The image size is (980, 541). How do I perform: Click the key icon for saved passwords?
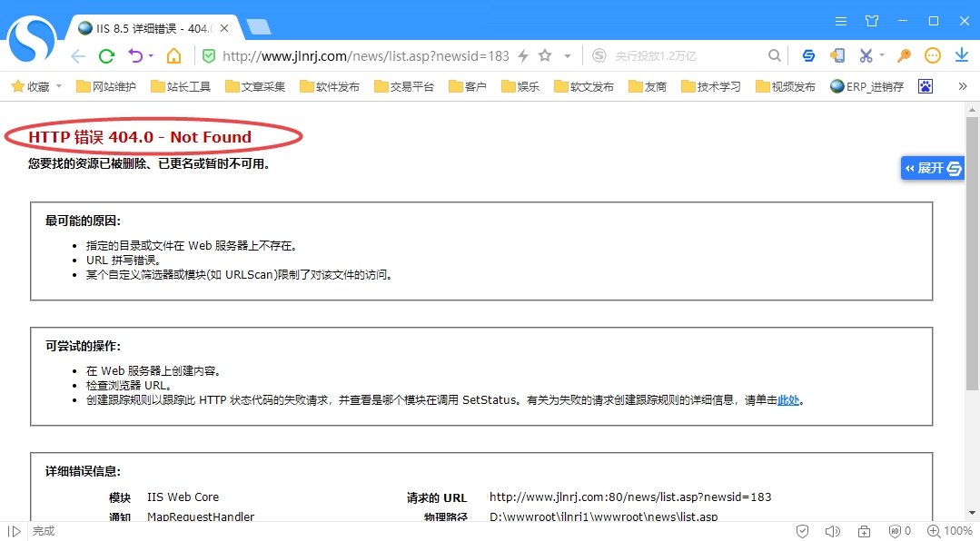coord(904,55)
